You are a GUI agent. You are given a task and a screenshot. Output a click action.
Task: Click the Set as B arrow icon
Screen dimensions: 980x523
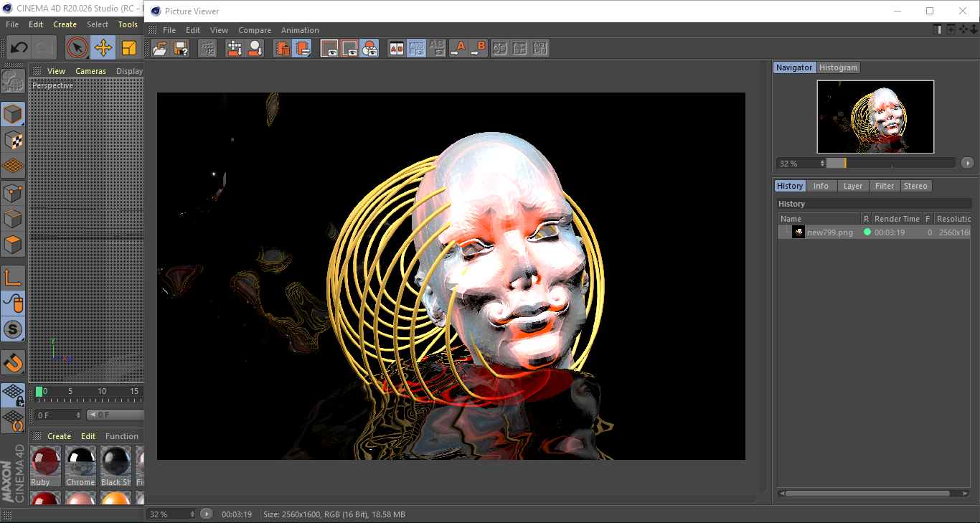[x=478, y=48]
